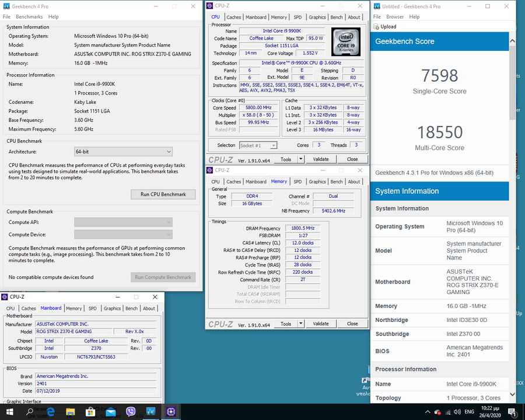
Task: Expand Tools arrow in CPU-Z memory Timings window
Action: (x=300, y=324)
